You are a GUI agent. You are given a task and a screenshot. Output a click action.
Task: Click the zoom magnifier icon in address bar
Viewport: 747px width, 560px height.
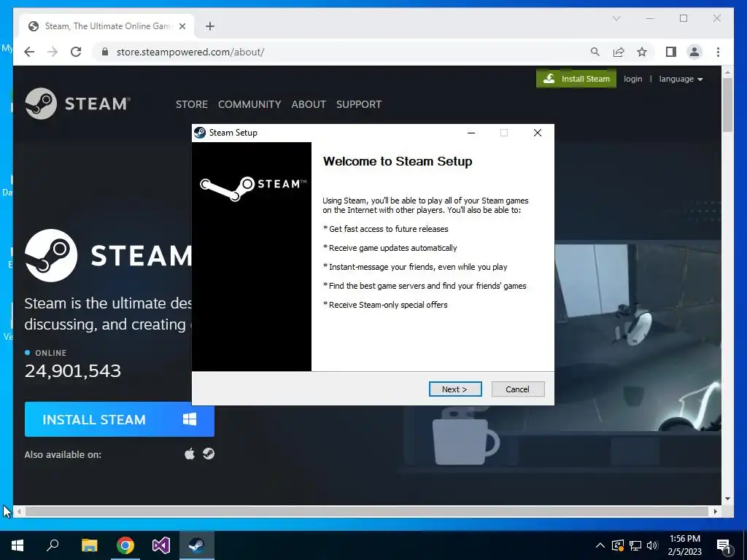click(x=595, y=52)
